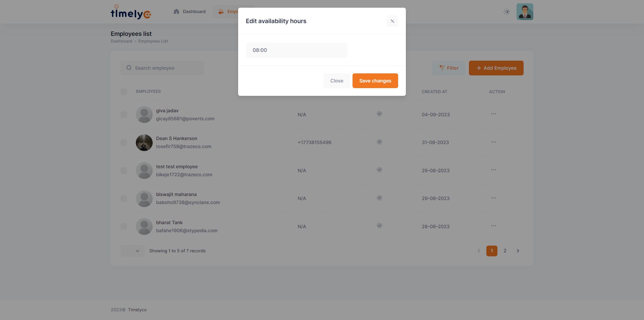Image resolution: width=644 pixels, height=320 pixels.
Task: Check the box for test test employee
Action: 124,171
